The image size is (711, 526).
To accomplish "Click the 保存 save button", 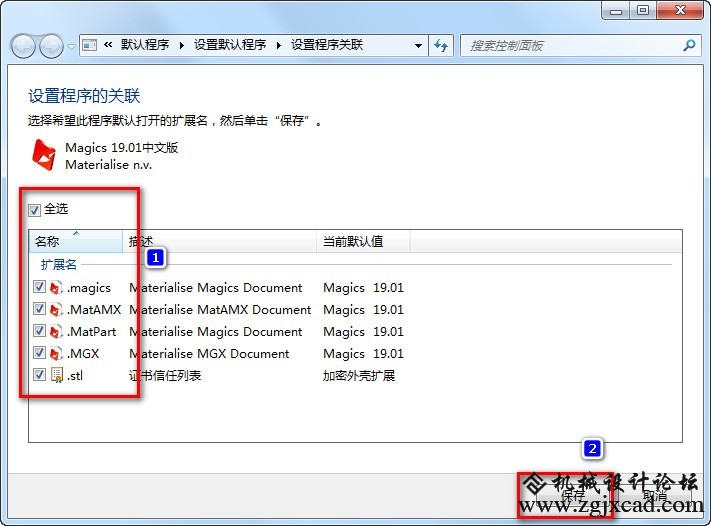I will [573, 496].
